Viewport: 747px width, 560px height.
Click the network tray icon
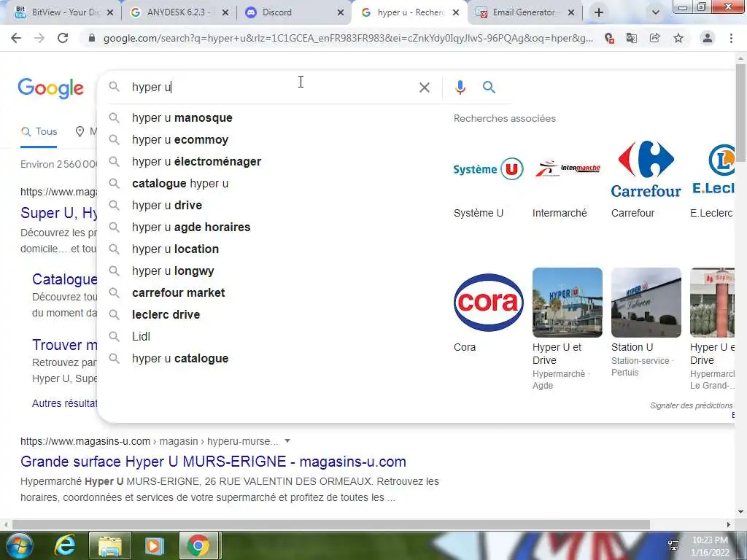pyautogui.click(x=673, y=545)
